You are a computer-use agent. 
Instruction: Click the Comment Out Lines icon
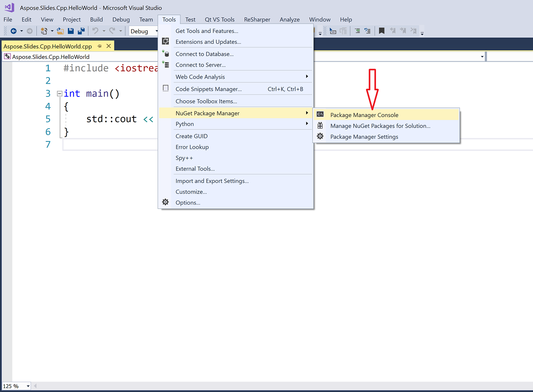pyautogui.click(x=357, y=31)
